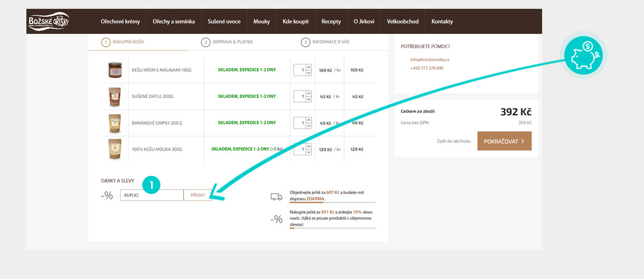Open the Ořechové krémy menu
Screen dimensions: 644x279
coord(119,22)
